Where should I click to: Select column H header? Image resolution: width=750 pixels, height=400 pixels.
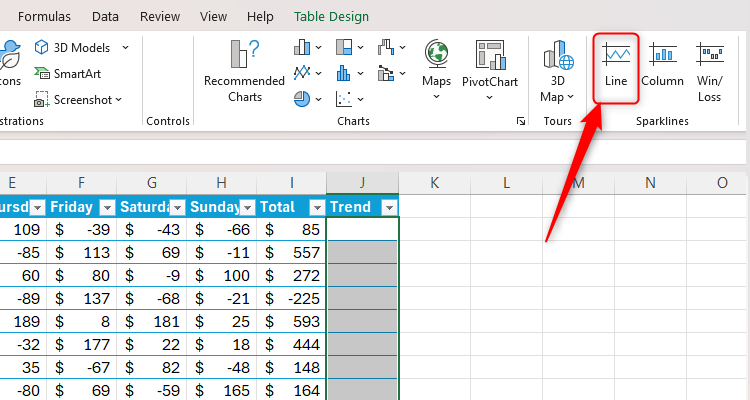pos(221,183)
